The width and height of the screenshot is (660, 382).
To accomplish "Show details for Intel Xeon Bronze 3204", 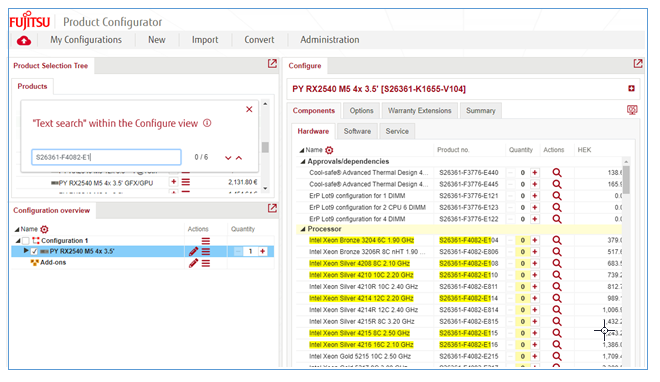I will (557, 240).
